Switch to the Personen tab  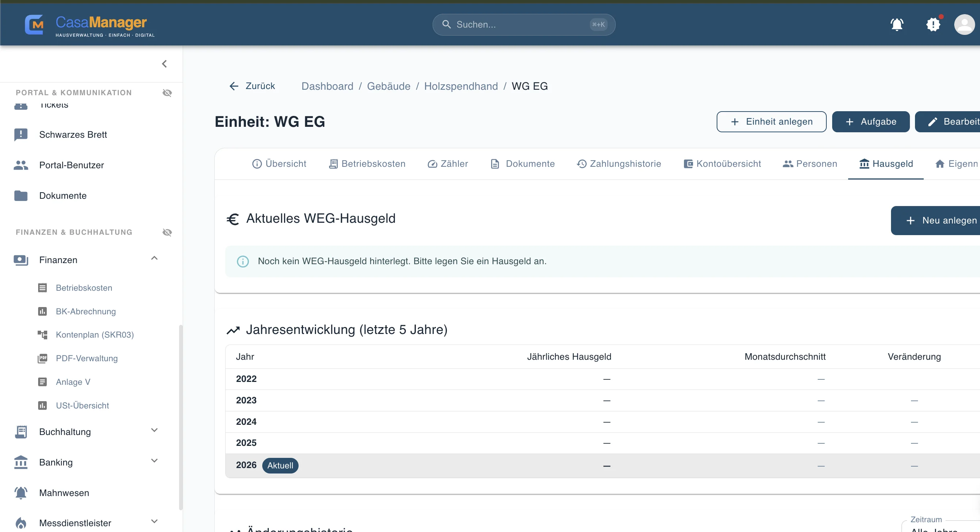pos(810,164)
